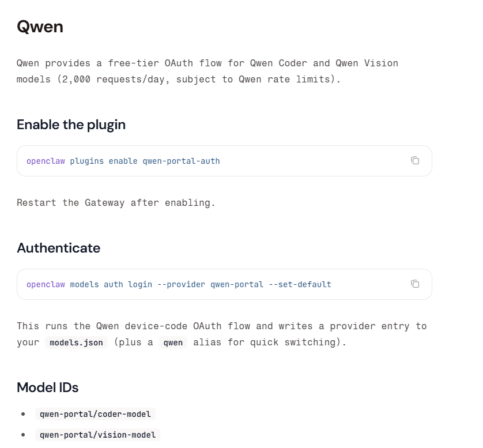The image size is (483, 448).
Task: Click the qwen alias inline code
Action: pyautogui.click(x=173, y=342)
